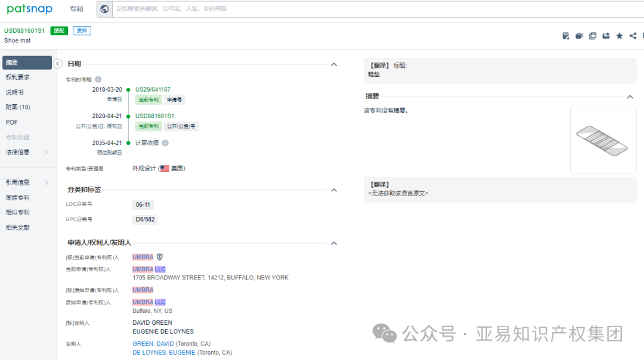
Task: Click inventor name DAVID GREEN
Action: [153, 322]
